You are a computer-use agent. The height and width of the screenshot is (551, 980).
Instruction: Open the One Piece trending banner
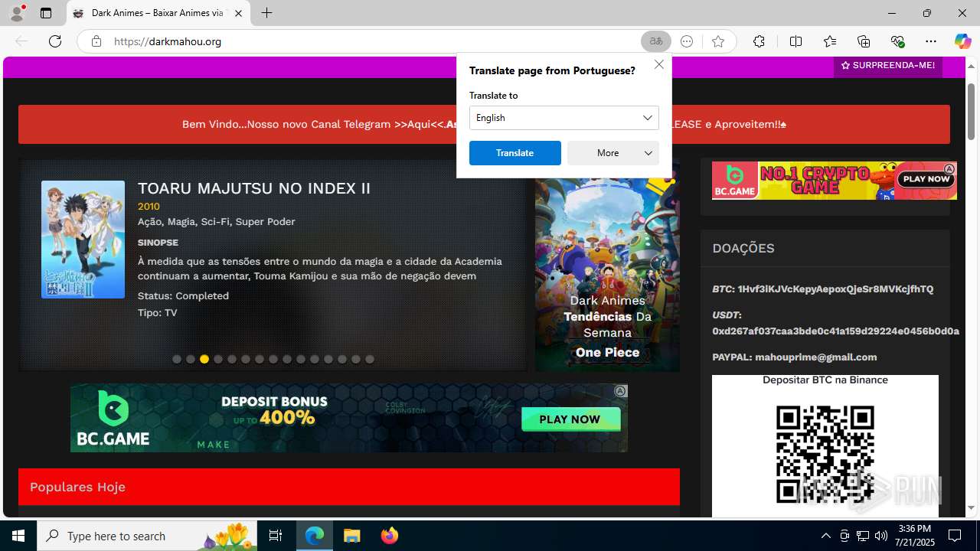607,275
